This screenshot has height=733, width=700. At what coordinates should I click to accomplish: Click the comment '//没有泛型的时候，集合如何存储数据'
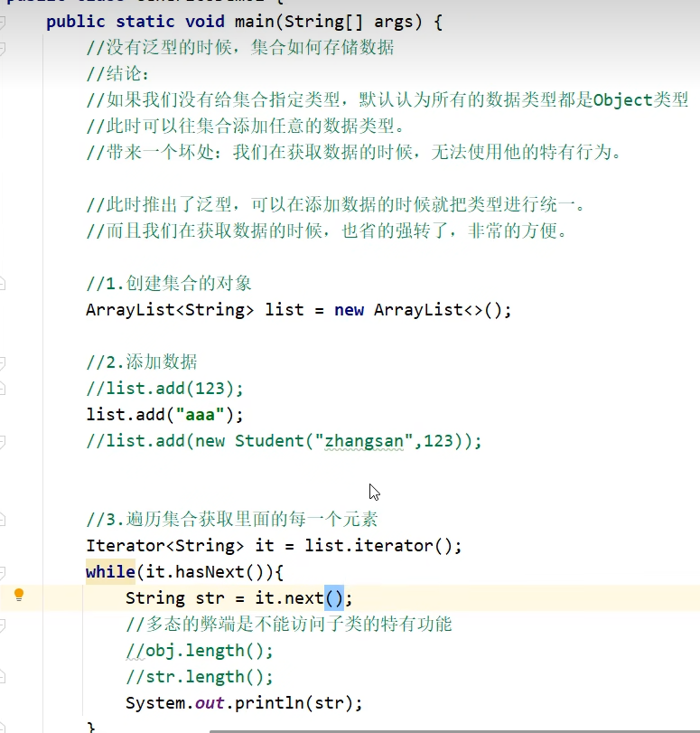[x=240, y=48]
